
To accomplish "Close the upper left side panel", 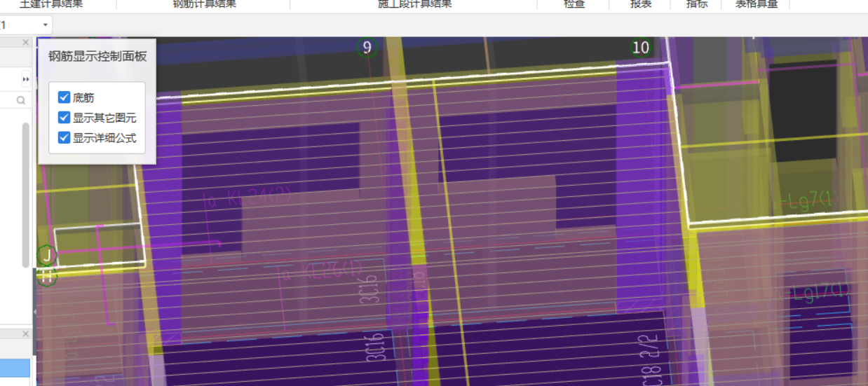I will point(26,43).
